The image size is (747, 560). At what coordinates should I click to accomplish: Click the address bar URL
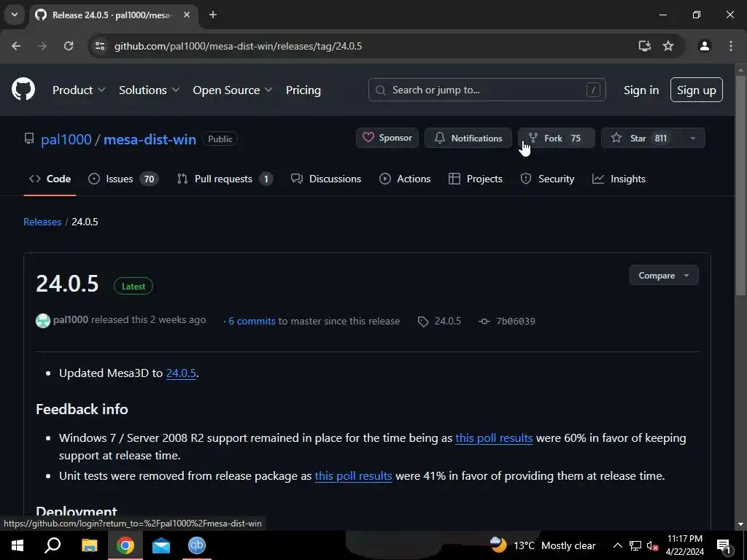coord(239,46)
